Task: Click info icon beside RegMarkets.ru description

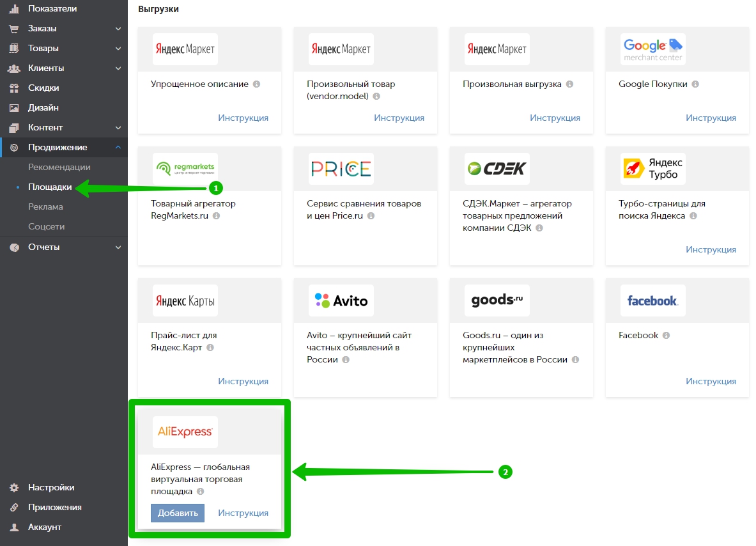Action: (x=216, y=215)
